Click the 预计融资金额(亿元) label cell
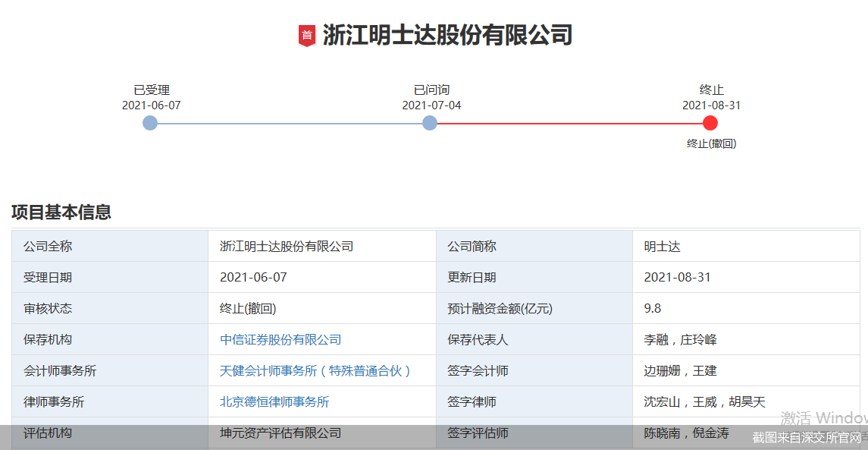The width and height of the screenshot is (868, 450). pyautogui.click(x=534, y=308)
